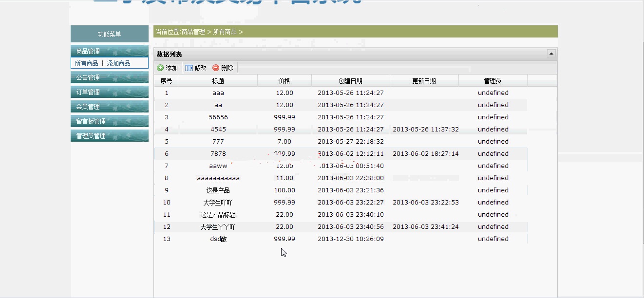Screen dimensions: 644x298
Task: Select the row titled 4545
Action: 341,129
